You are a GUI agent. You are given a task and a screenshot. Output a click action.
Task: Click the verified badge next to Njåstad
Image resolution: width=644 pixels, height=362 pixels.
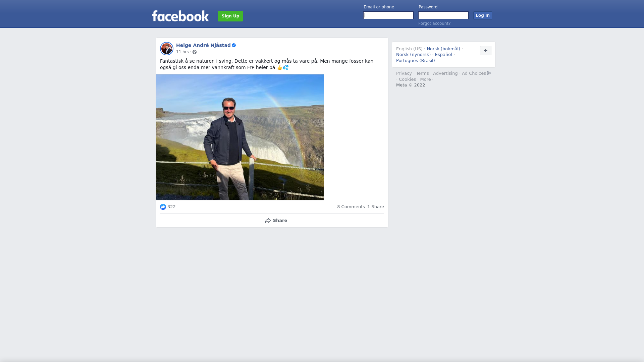coord(234,45)
